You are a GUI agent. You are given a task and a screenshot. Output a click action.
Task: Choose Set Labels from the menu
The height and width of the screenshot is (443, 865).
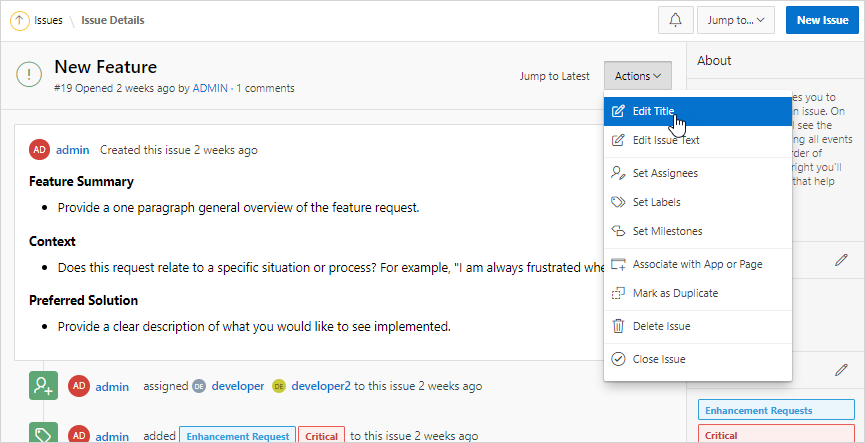pos(656,202)
